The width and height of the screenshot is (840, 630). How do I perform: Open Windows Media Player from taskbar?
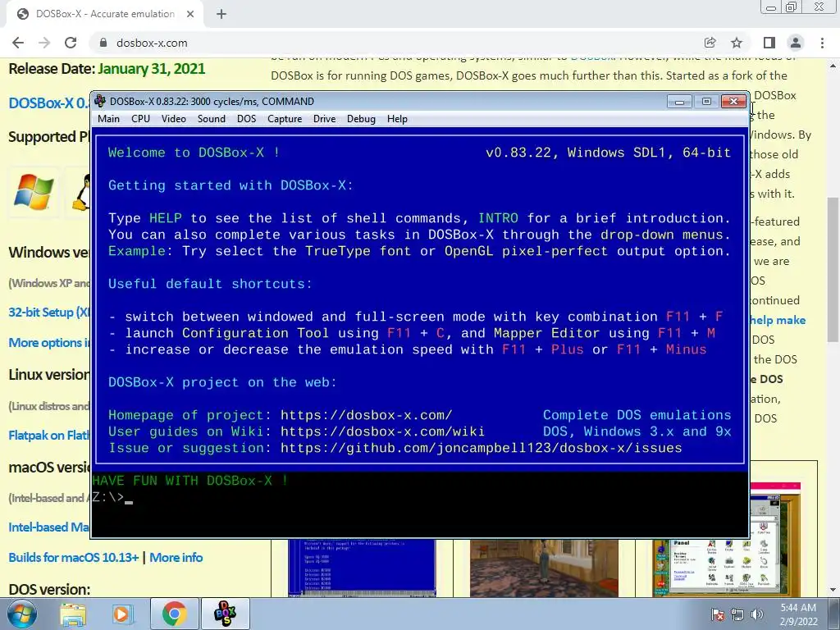122,614
